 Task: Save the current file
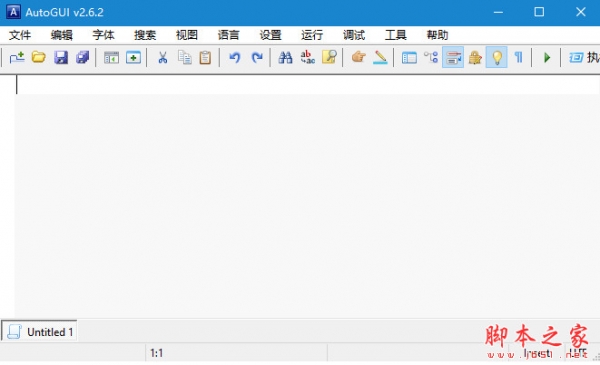(61, 57)
